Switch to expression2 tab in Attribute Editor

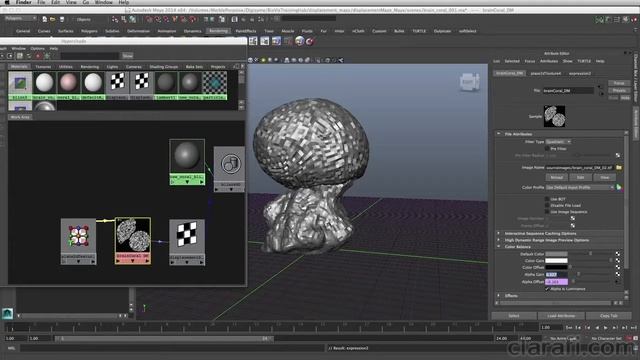pos(580,73)
